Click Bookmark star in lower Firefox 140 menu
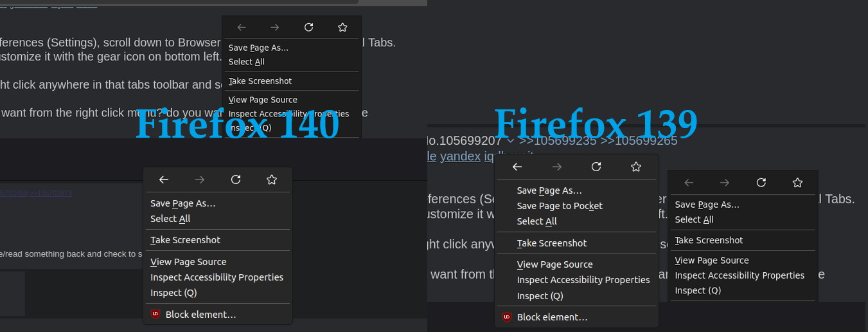Viewport: 868px width, 332px height. pyautogui.click(x=272, y=180)
